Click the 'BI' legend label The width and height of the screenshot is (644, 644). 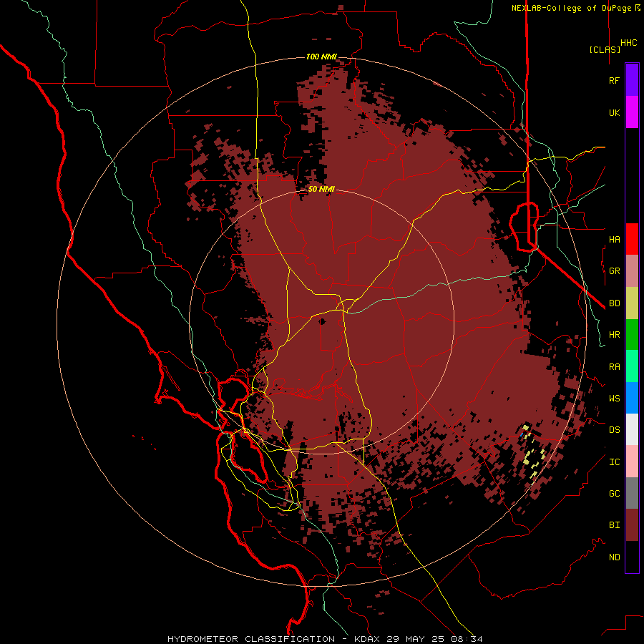point(614,525)
